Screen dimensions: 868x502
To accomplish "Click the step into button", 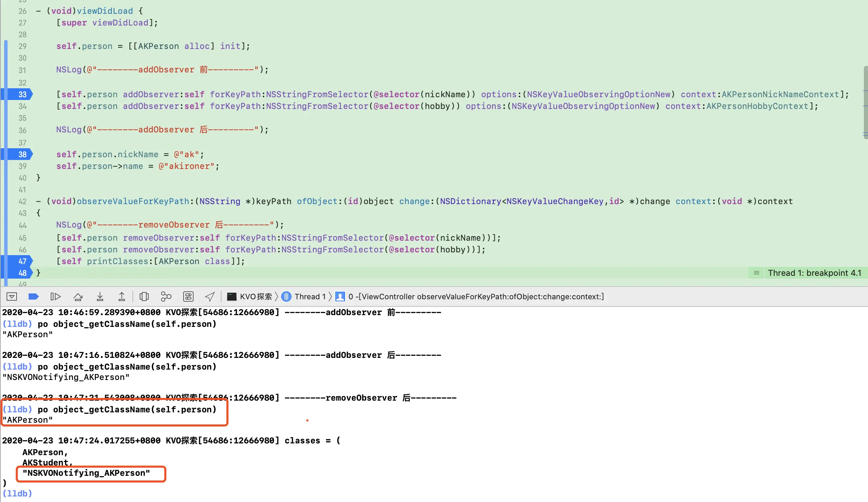I will tap(100, 297).
